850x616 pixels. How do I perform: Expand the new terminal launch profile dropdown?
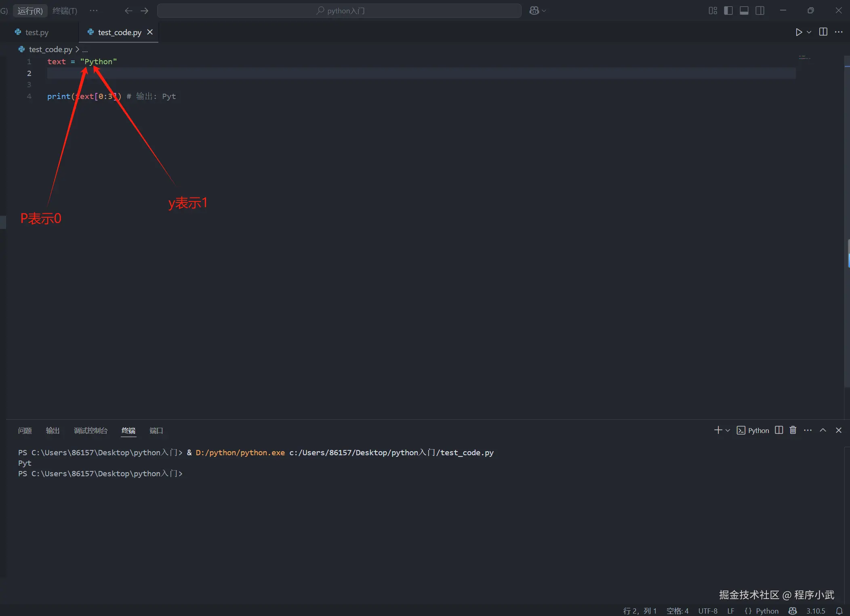pos(728,431)
